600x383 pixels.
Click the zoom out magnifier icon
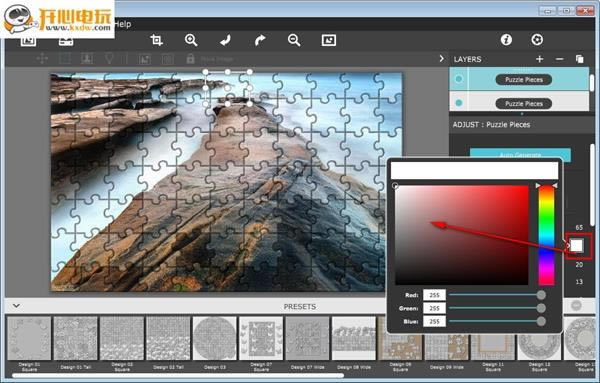click(x=294, y=40)
